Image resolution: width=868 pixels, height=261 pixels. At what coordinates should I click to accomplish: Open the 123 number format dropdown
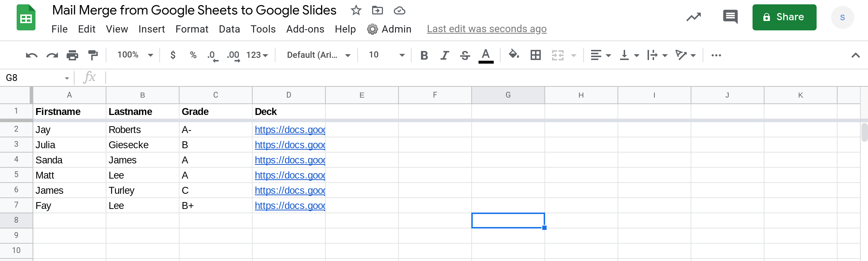pos(257,55)
